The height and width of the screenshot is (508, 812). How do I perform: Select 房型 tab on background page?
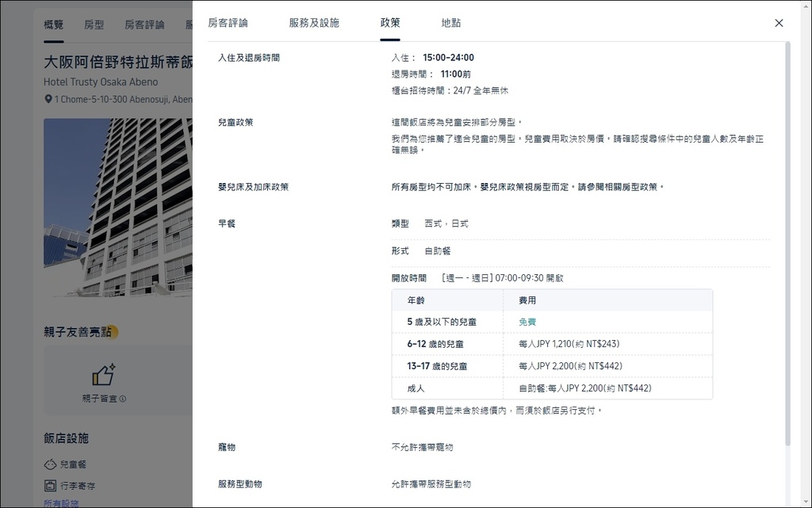point(94,25)
